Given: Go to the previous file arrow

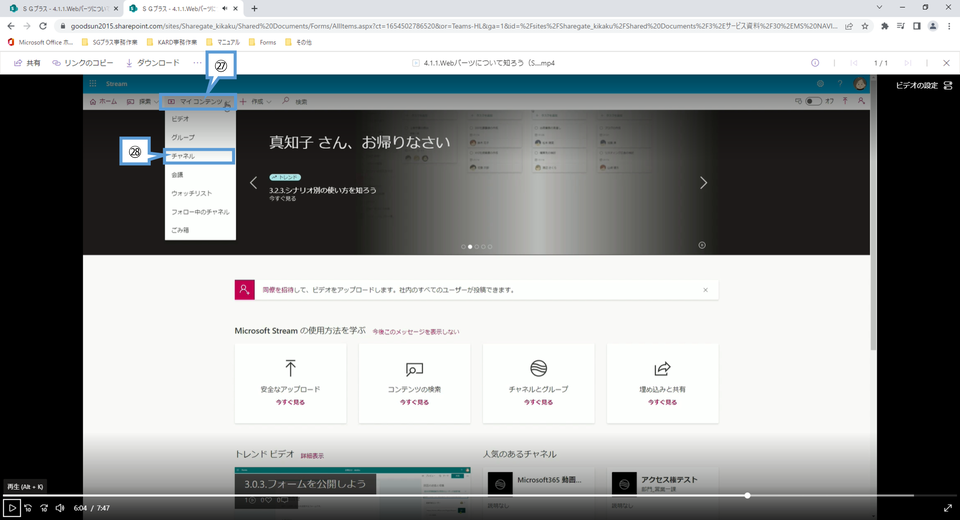Looking at the screenshot, I should pyautogui.click(x=853, y=63).
